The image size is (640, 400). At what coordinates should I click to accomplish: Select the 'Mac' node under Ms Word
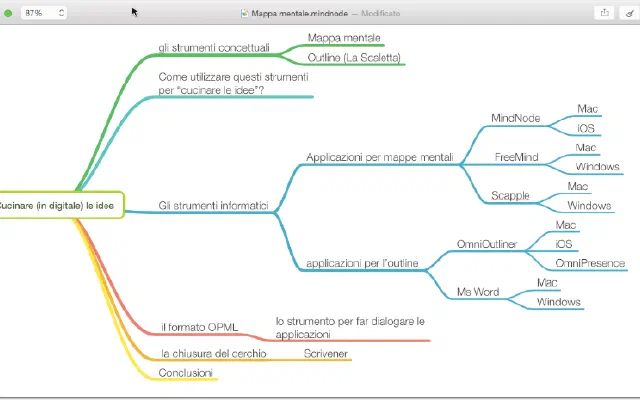[x=547, y=283]
